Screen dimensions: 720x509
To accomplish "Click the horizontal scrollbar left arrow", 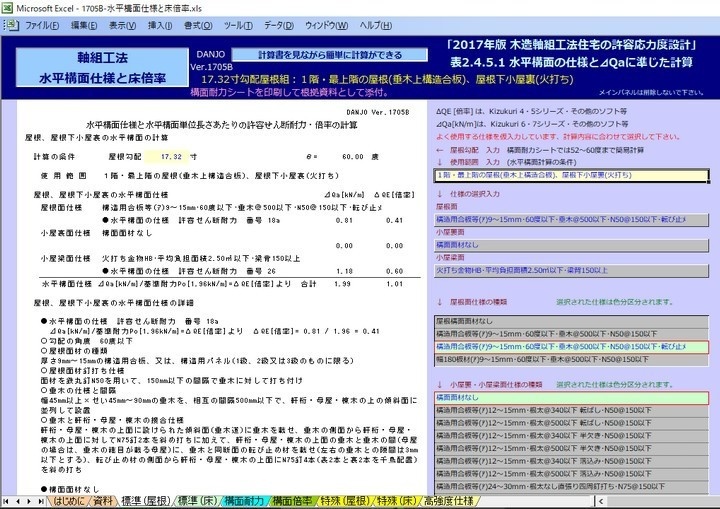I will tap(601, 501).
